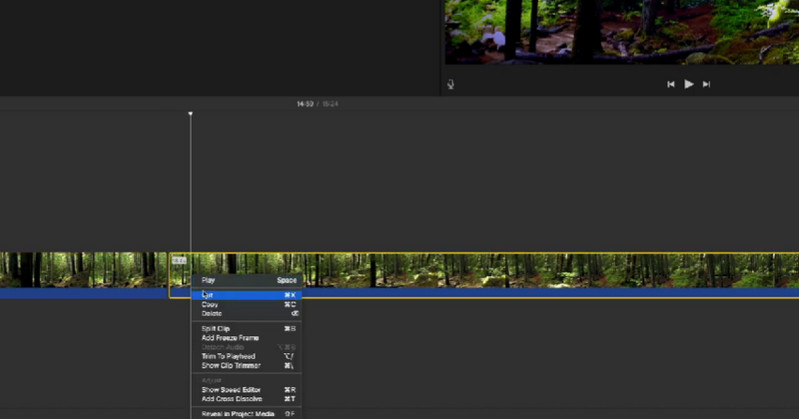The image size is (799, 419).
Task: Select Cut in the context menu
Action: click(x=208, y=295)
